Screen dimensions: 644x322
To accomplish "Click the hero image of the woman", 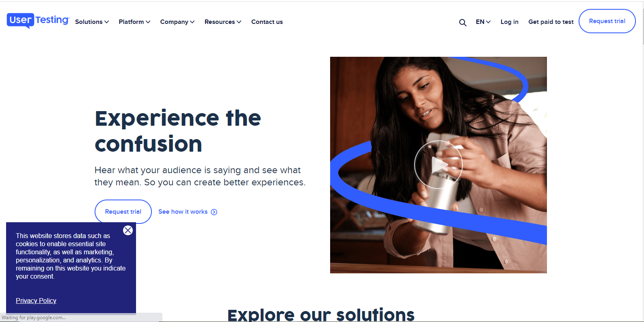I will coord(439,165).
